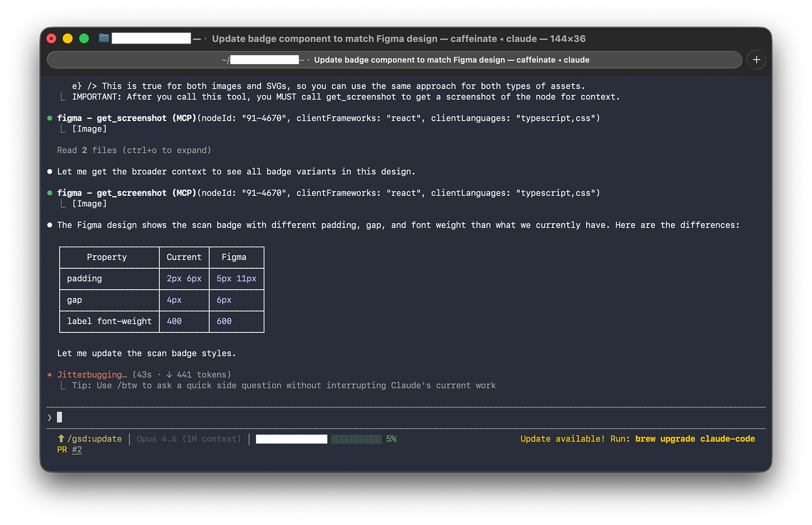Click green status dot of first figma call
This screenshot has height=525, width=812.
[x=50, y=118]
